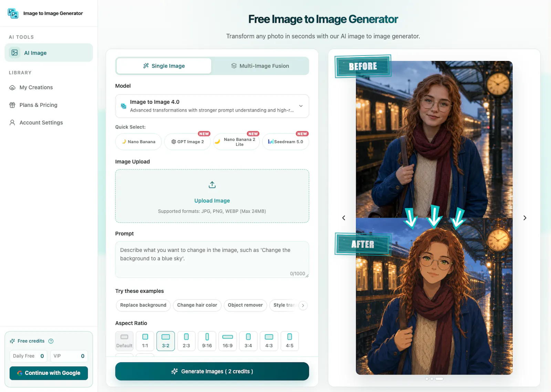Switch to Single Image tab
The image size is (551, 392).
point(164,66)
